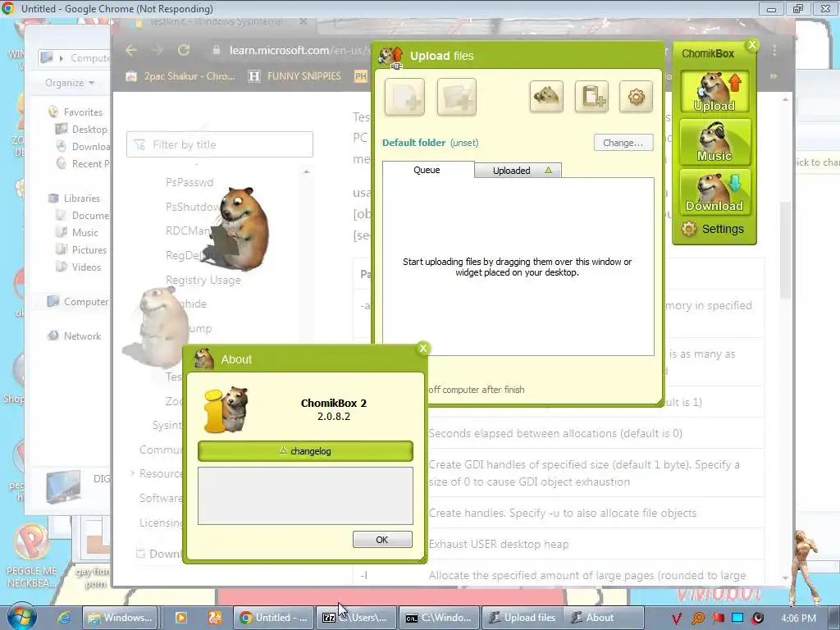This screenshot has height=630, width=840.
Task: Switch to C:\Windo... command prompt taskbar button
Action: (440, 618)
